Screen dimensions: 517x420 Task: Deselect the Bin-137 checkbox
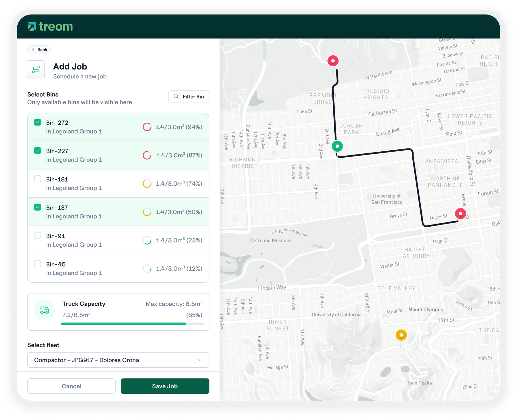37,207
